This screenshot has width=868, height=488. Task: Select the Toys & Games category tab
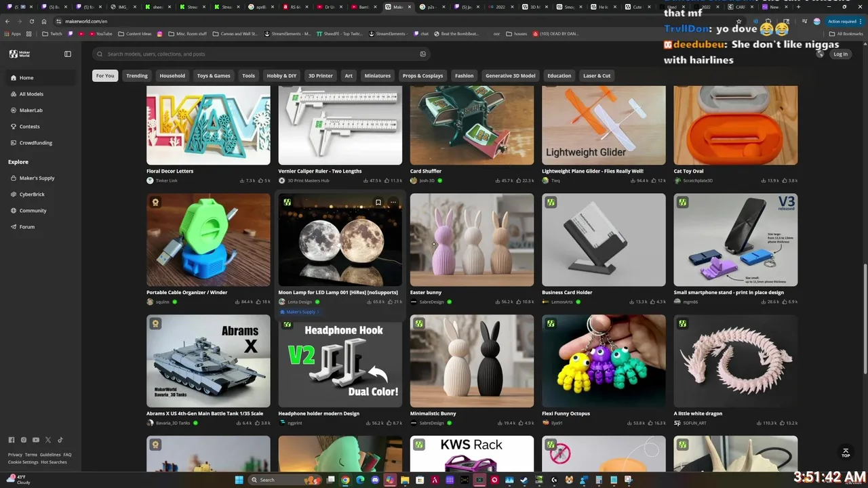pos(214,76)
